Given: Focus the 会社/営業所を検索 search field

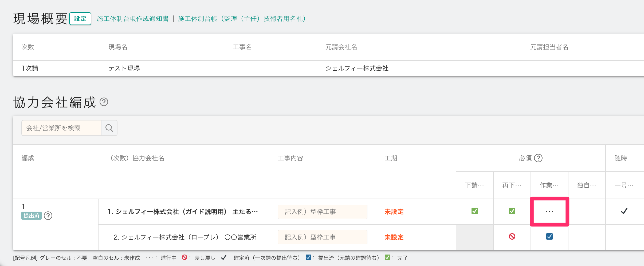Looking at the screenshot, I should [61, 128].
